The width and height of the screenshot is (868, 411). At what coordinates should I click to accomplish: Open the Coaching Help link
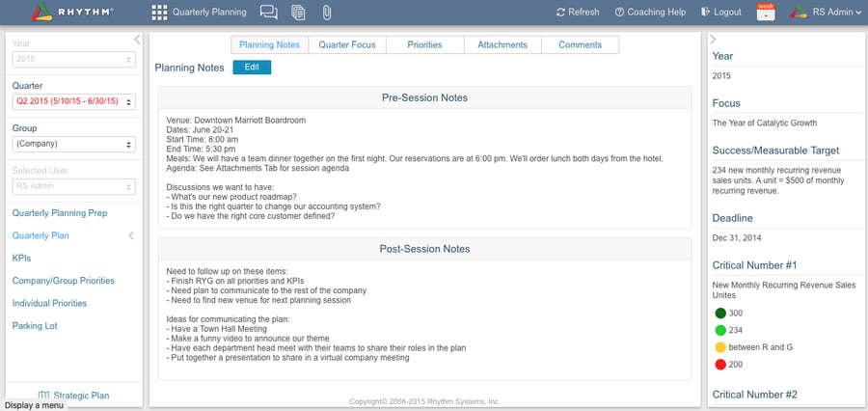click(x=649, y=13)
